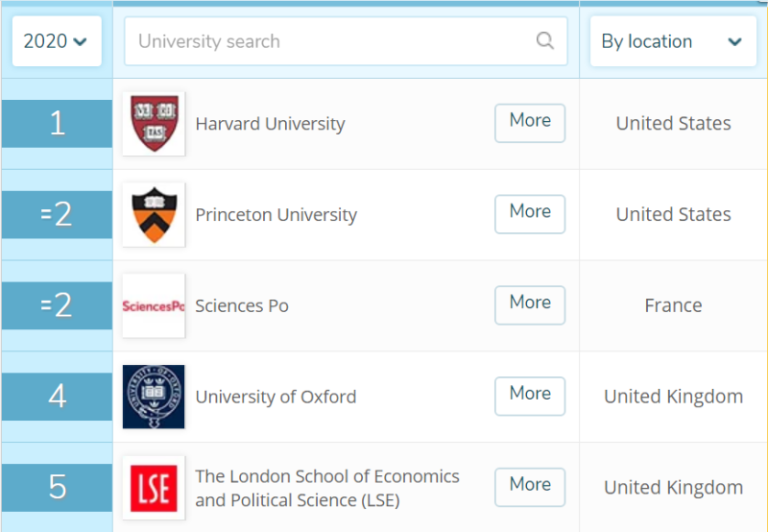Open the Princeton University name link
768x532 pixels.
(x=276, y=215)
